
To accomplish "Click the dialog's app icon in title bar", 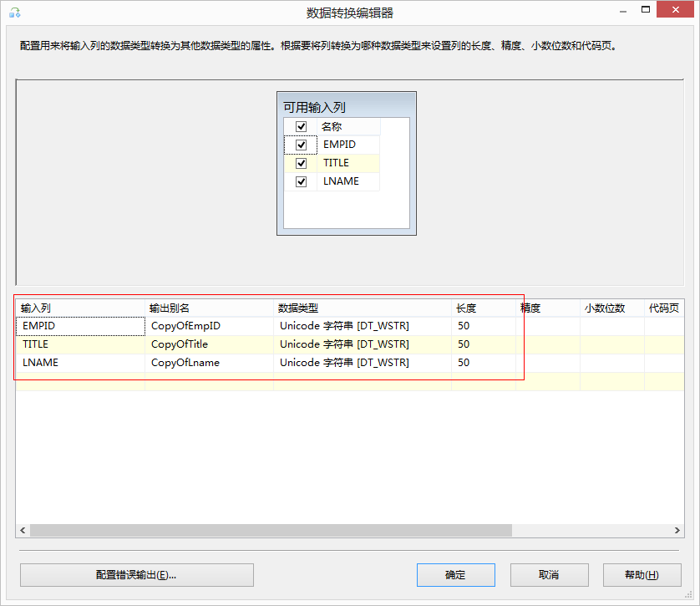I will [14, 13].
